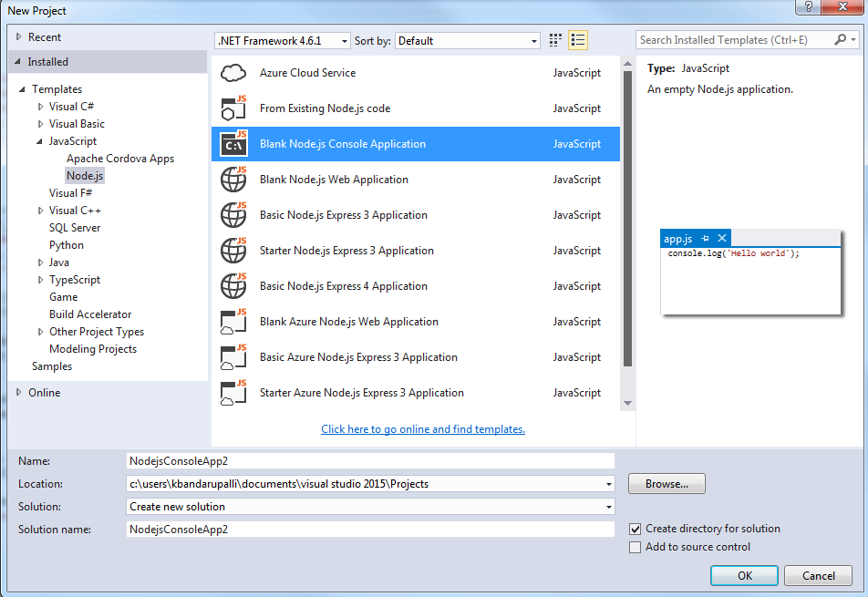Click the Cancel button
The height and width of the screenshot is (597, 868).
click(x=818, y=575)
